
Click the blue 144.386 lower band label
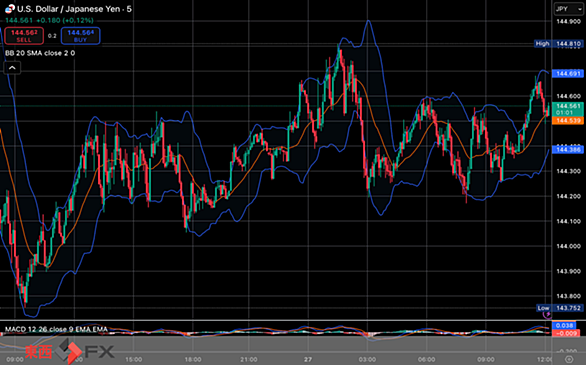[567, 150]
